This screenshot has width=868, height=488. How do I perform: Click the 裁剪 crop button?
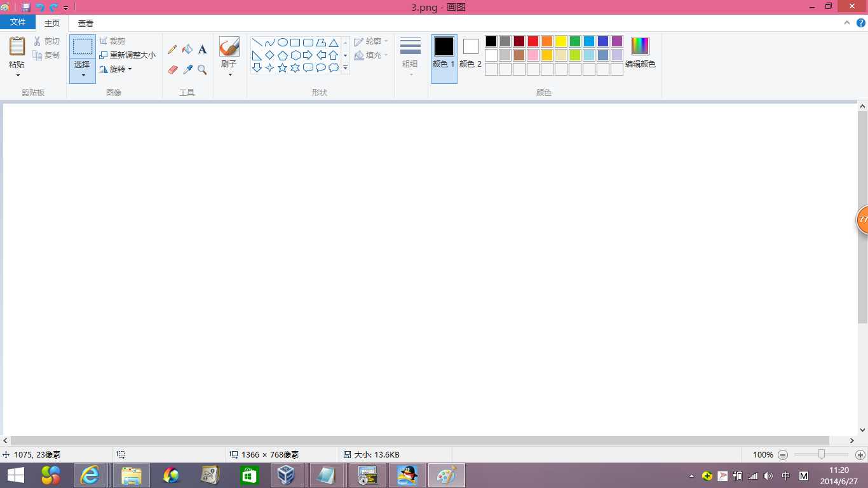tap(112, 41)
